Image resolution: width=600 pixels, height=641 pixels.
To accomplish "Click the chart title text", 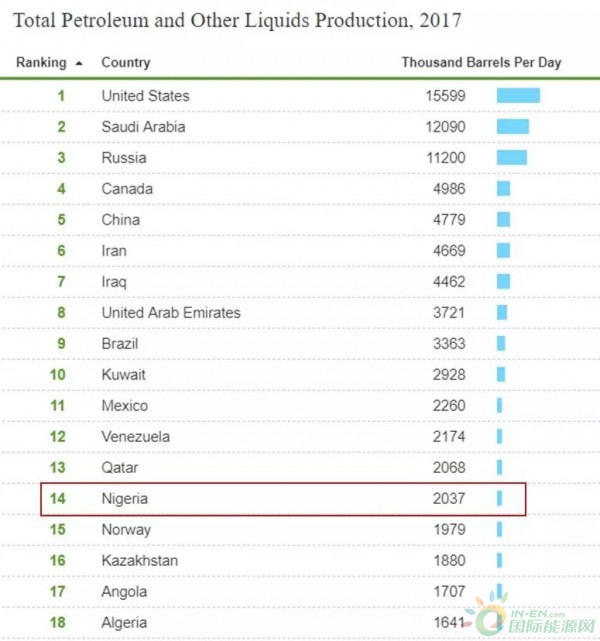I will 237,21.
